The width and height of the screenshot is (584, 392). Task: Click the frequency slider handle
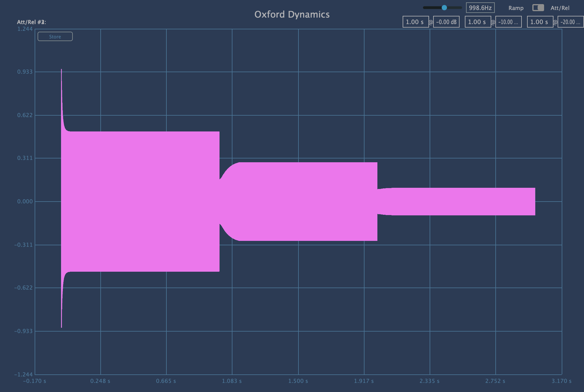coord(444,8)
